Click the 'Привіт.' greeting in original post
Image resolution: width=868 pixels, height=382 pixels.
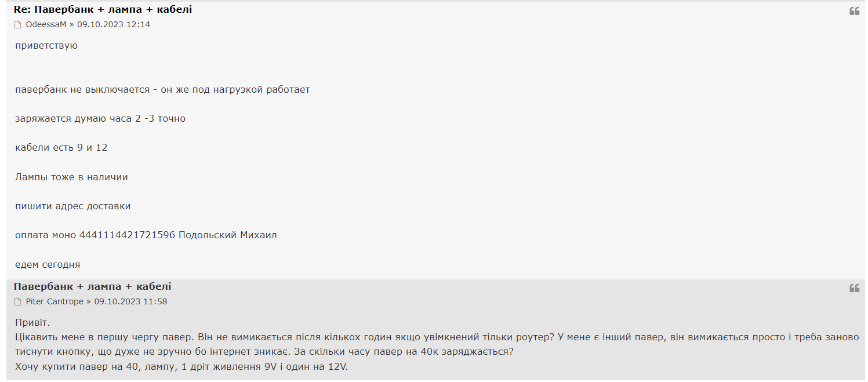[x=34, y=322]
